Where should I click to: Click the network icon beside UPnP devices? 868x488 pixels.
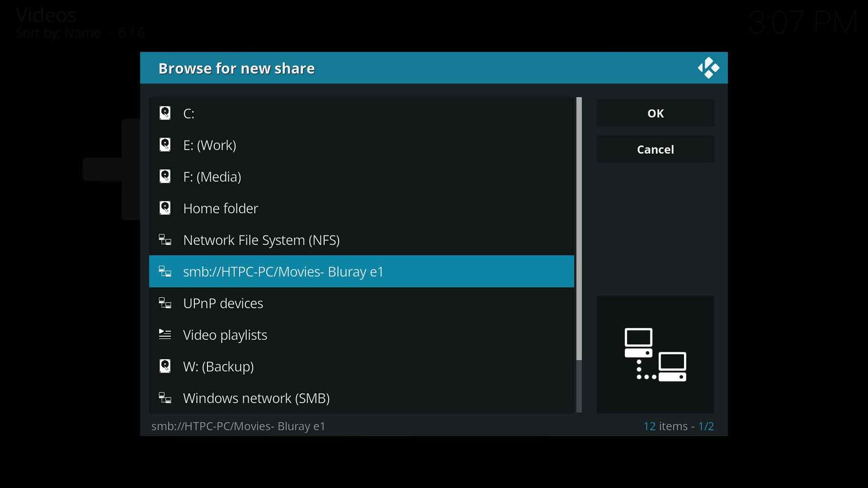tap(165, 303)
